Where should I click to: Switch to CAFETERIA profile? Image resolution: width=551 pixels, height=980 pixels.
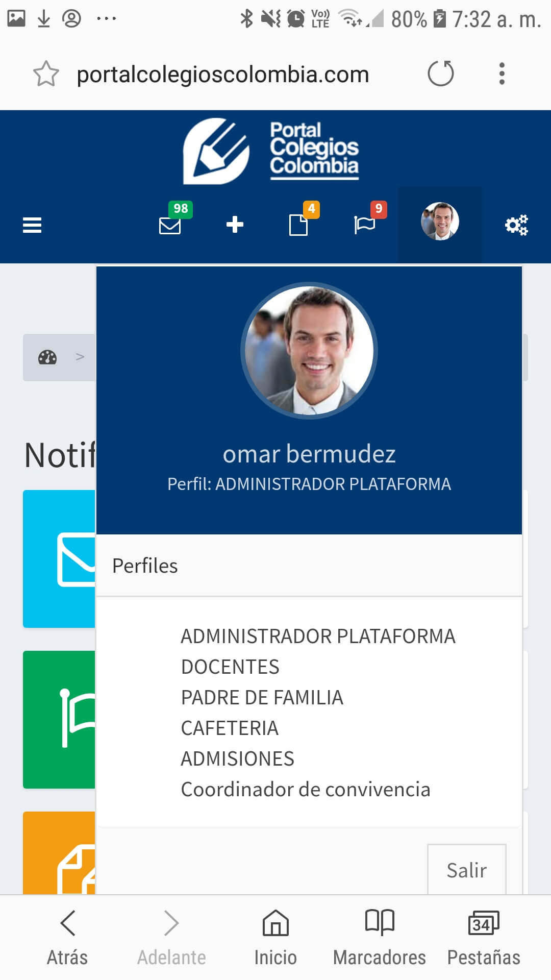(230, 728)
